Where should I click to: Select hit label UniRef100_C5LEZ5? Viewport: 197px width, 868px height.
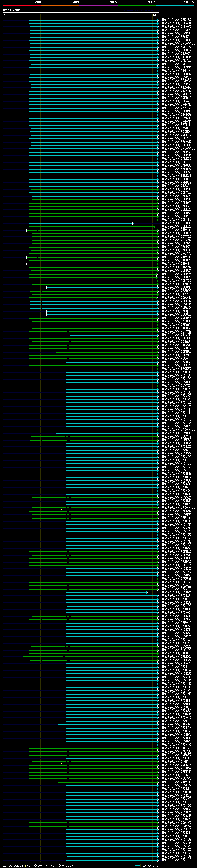177,226
